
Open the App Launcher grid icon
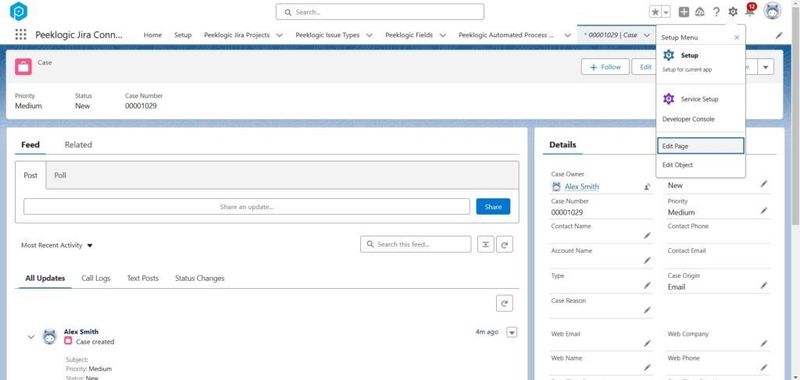click(x=20, y=35)
